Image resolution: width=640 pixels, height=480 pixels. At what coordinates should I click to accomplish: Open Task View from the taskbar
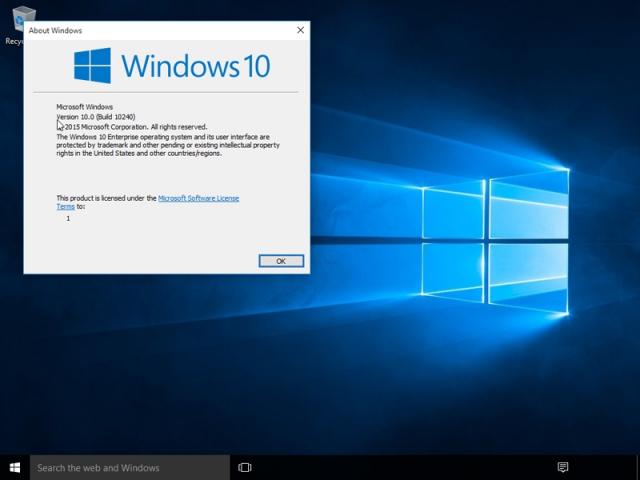point(244,467)
